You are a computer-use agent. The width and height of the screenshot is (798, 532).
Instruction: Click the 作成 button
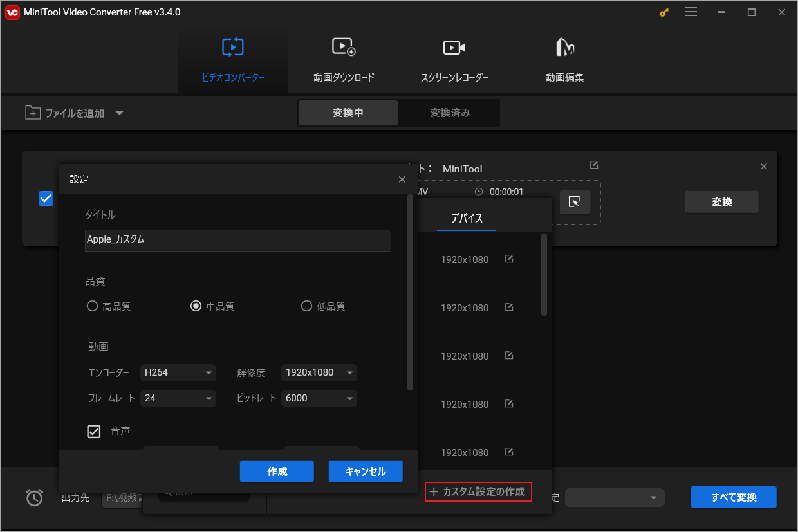click(277, 472)
